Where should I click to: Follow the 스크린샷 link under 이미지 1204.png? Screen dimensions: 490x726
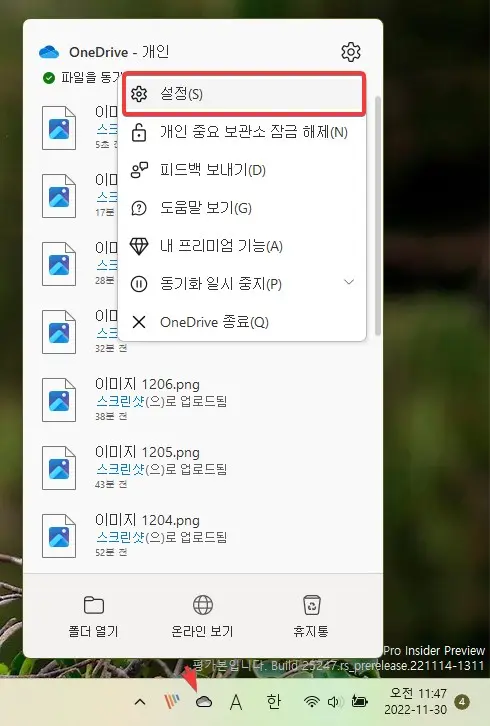point(120,537)
